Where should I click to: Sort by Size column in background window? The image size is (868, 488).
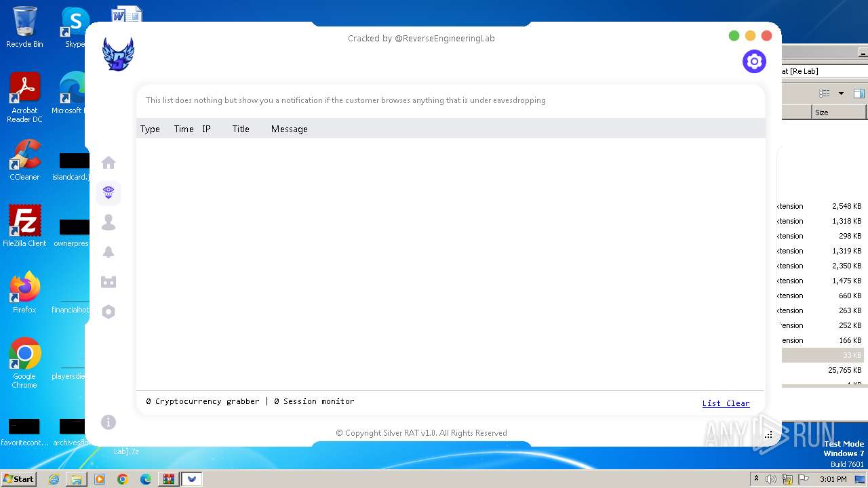pos(840,113)
